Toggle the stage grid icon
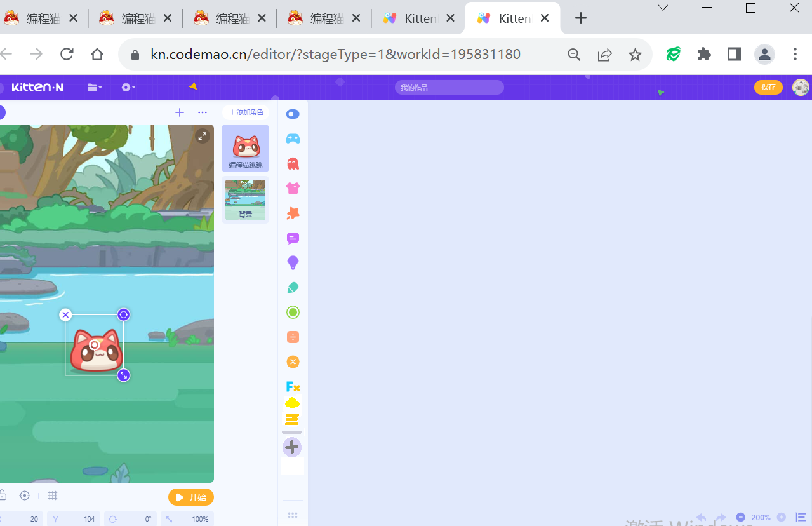 click(x=53, y=496)
